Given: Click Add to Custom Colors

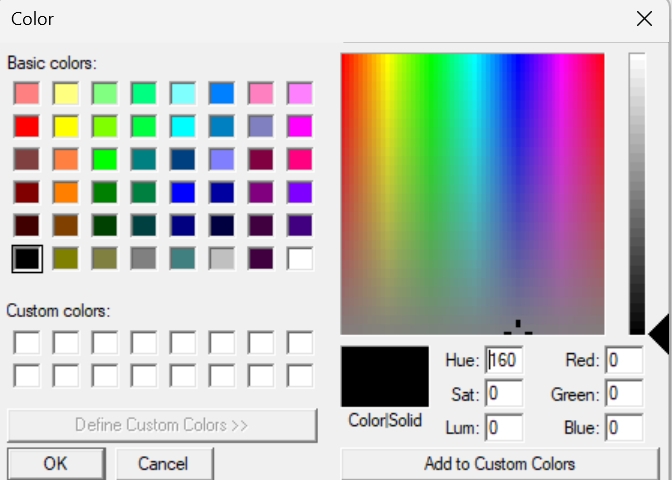Looking at the screenshot, I should tap(499, 464).
